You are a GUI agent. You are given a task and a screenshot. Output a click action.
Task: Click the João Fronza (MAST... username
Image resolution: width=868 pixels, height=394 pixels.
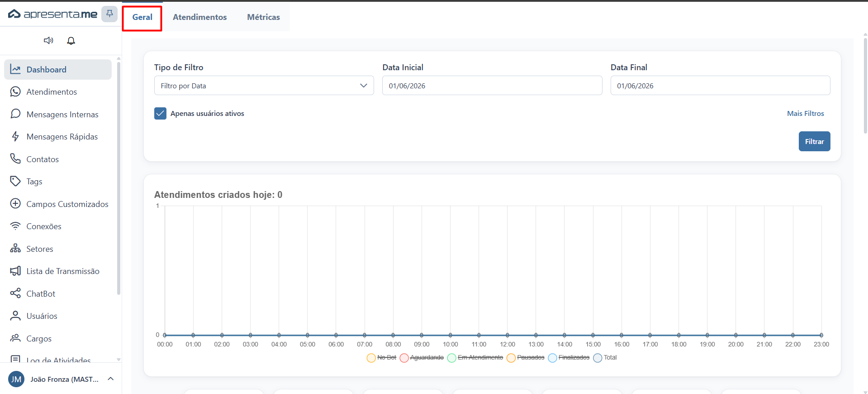click(64, 379)
